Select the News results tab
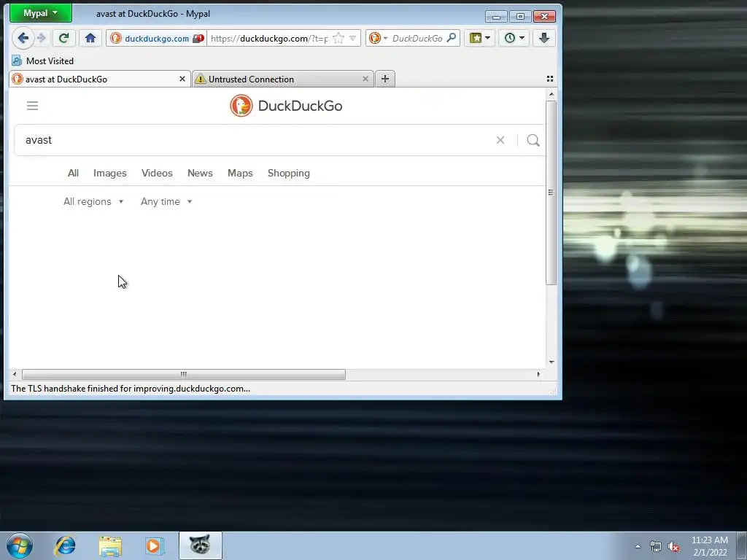 (x=200, y=174)
